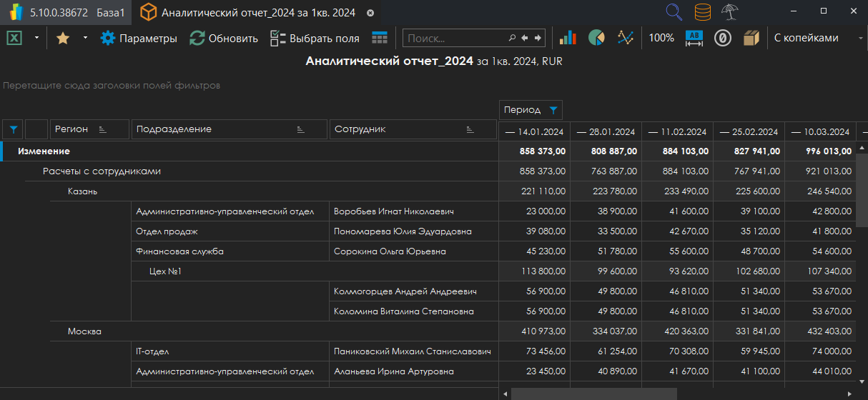
Task: Click the favorites star icon
Action: (x=63, y=39)
